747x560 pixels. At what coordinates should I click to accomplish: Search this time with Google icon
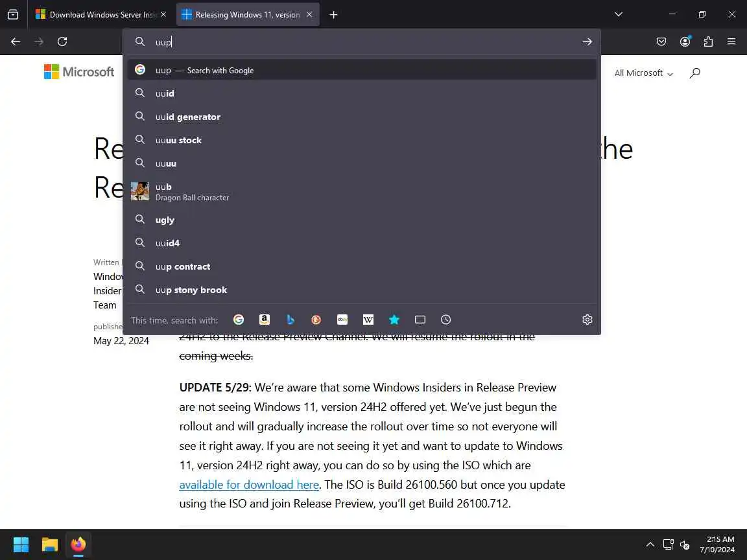pos(239,320)
